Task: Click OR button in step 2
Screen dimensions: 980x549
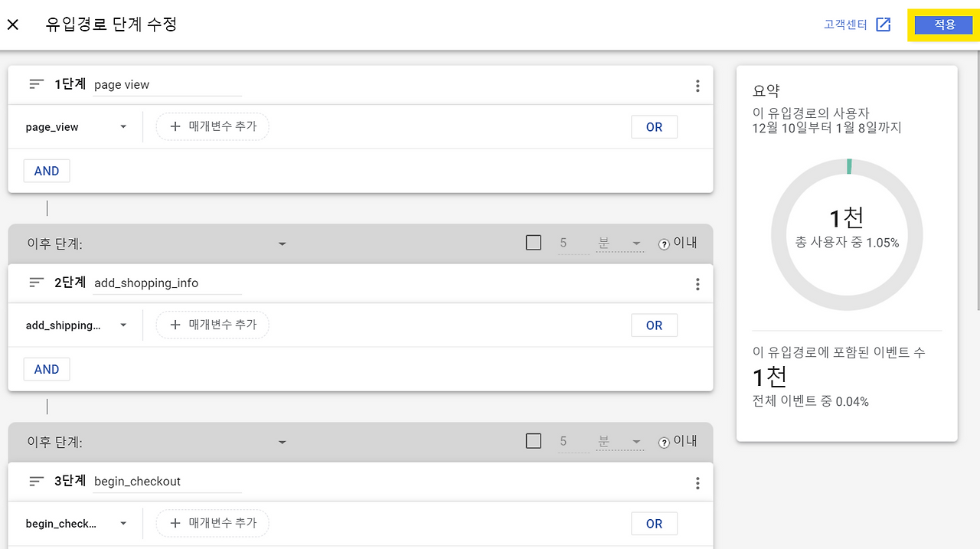Action: 654,325
